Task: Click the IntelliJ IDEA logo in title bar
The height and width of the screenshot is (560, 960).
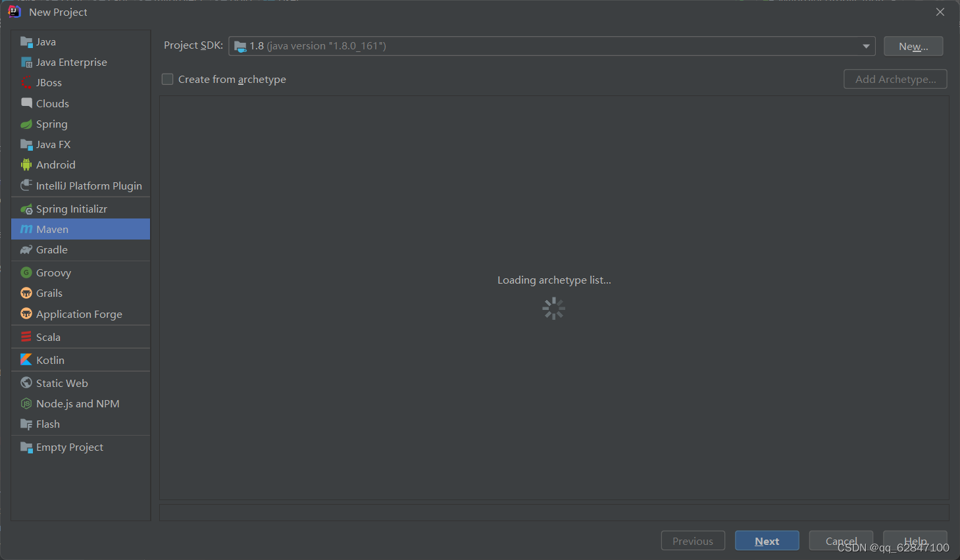Action: click(14, 12)
